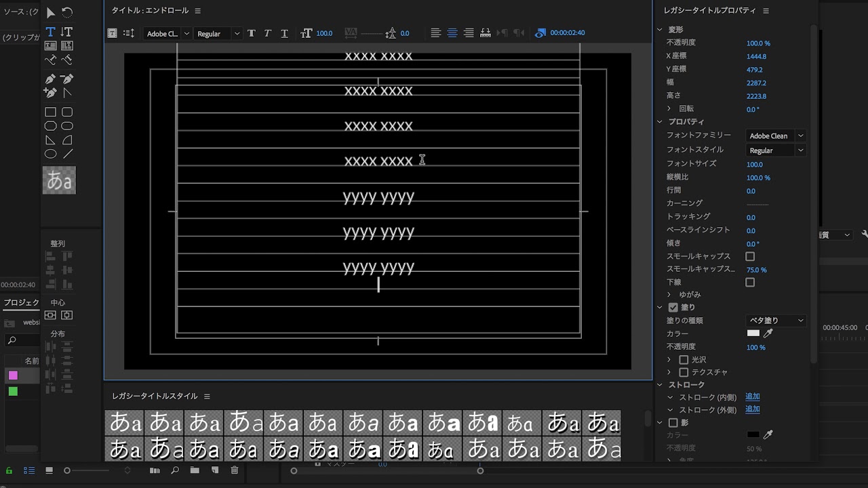Select the Rectangle shape tool
The width and height of the screenshot is (868, 488).
[x=50, y=112]
